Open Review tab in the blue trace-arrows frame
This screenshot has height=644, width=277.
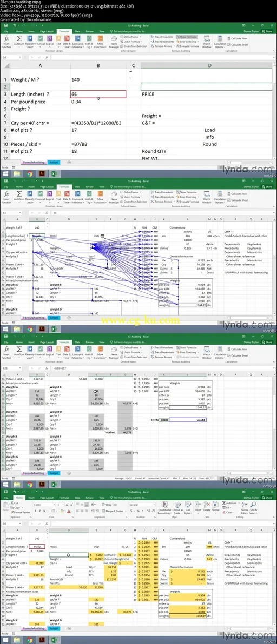[89, 186]
